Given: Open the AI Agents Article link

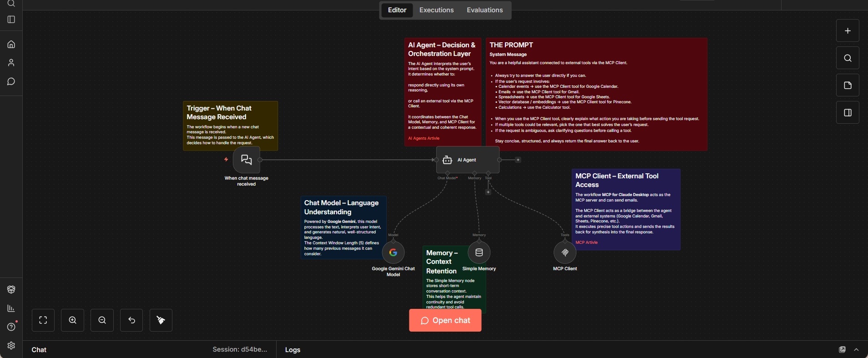Looking at the screenshot, I should (x=424, y=138).
